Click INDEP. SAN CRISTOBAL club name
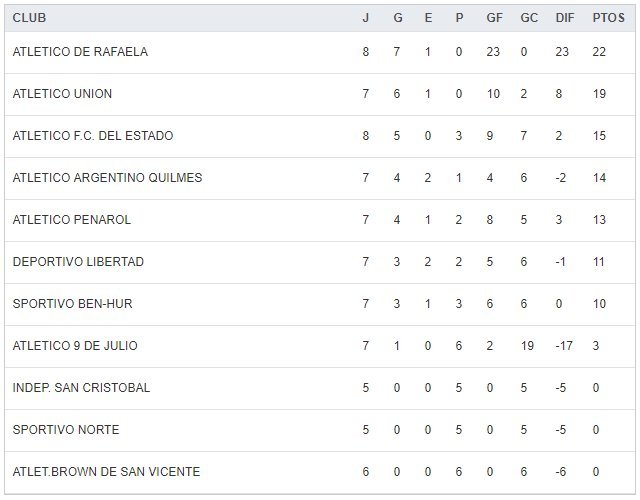This screenshot has height=500, width=640. pyautogui.click(x=81, y=388)
